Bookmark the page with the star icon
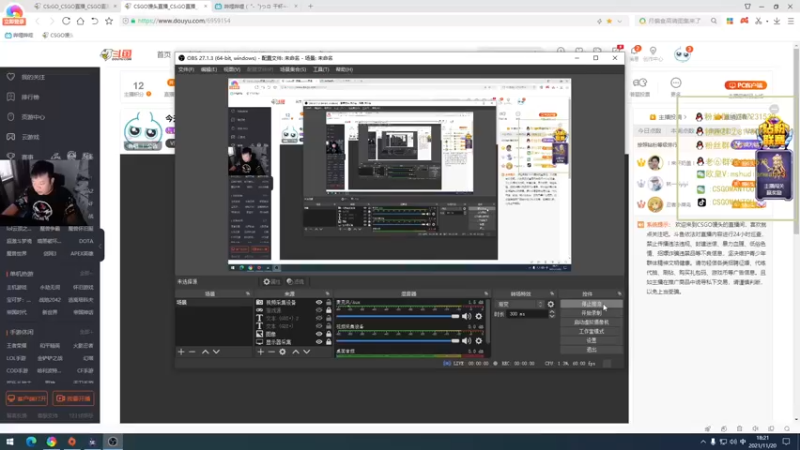800x450 pixels. tap(109, 21)
